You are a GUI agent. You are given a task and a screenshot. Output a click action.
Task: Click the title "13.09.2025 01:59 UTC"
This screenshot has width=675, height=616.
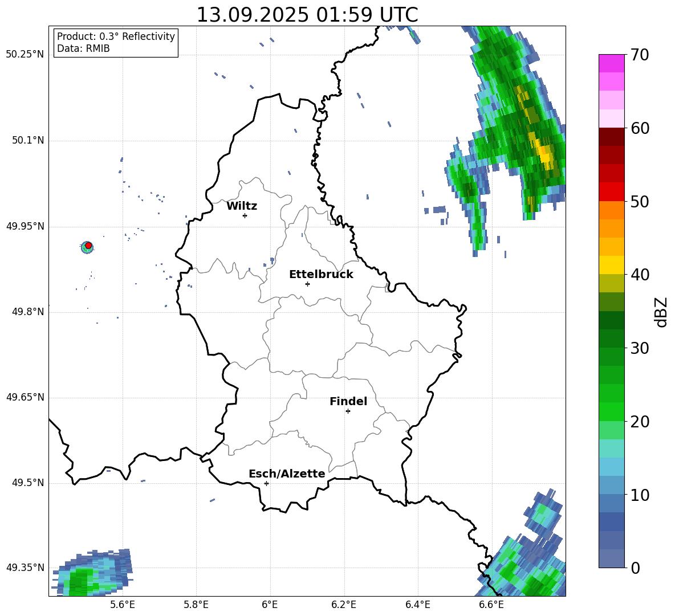[307, 15]
